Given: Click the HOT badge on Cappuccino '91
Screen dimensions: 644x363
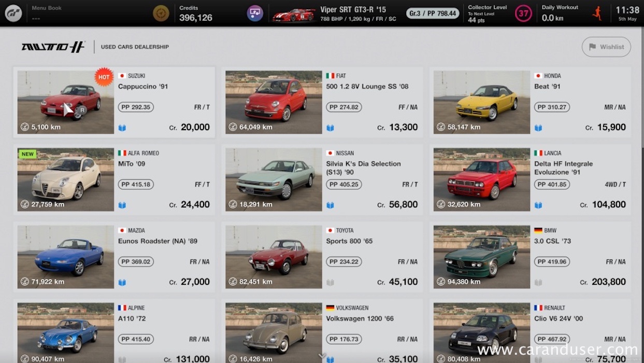Looking at the screenshot, I should click(x=104, y=77).
